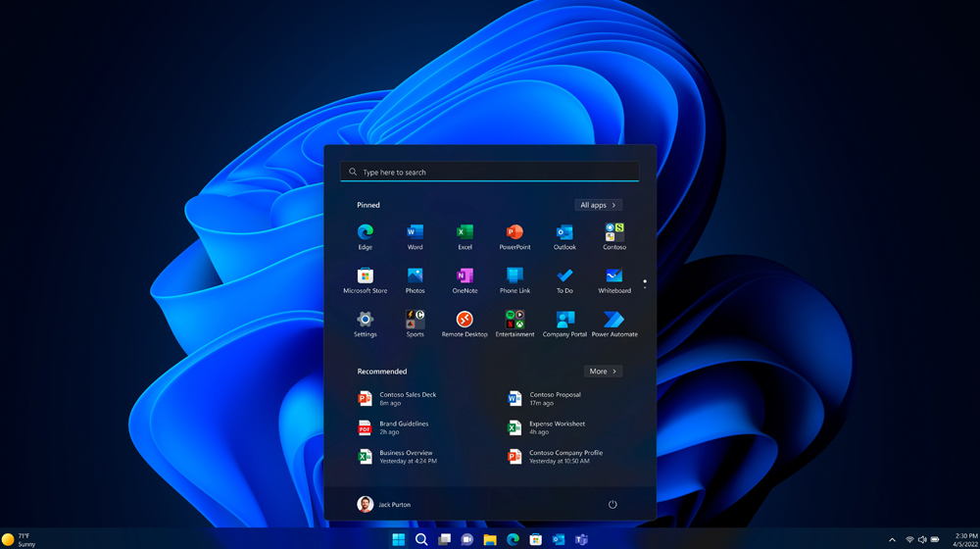Open the Outlook pinned app
Image resolution: width=980 pixels, height=549 pixels.
[564, 236]
